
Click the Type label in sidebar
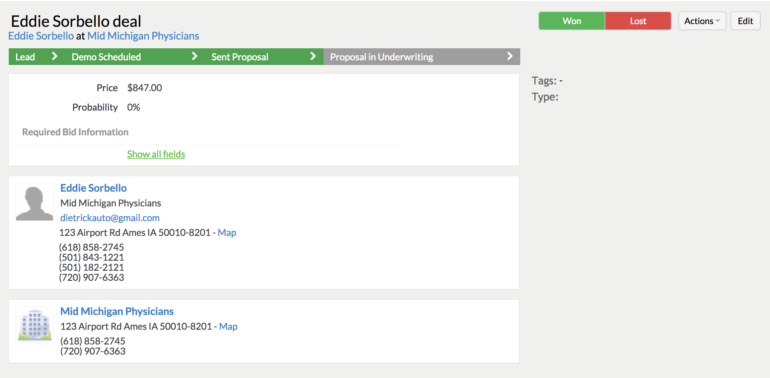click(545, 97)
